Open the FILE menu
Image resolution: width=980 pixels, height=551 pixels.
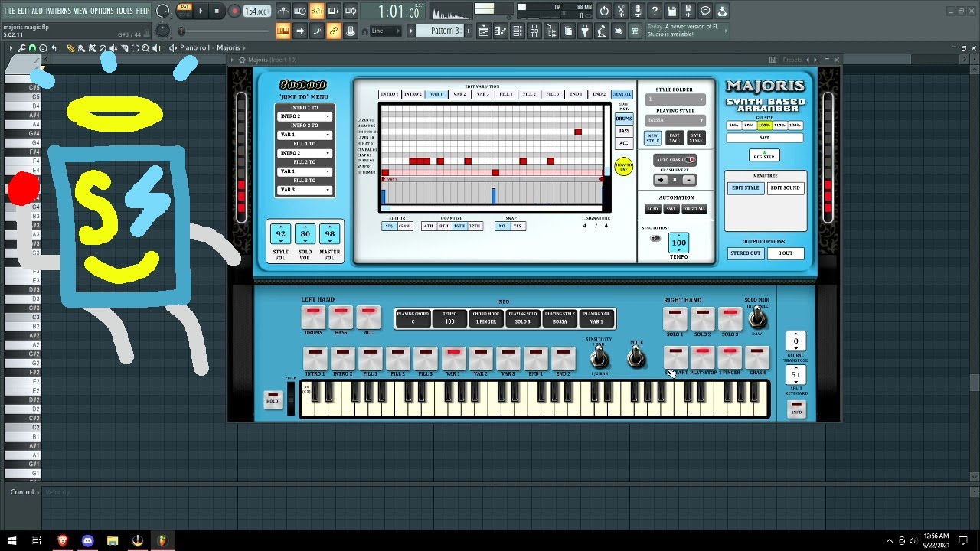click(x=10, y=11)
